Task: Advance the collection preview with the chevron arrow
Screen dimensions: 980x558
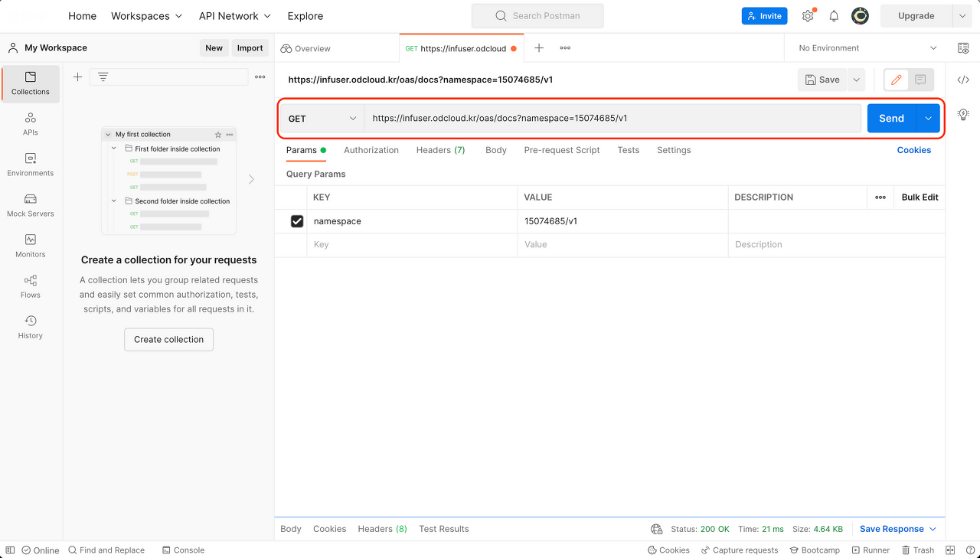Action: point(251,179)
